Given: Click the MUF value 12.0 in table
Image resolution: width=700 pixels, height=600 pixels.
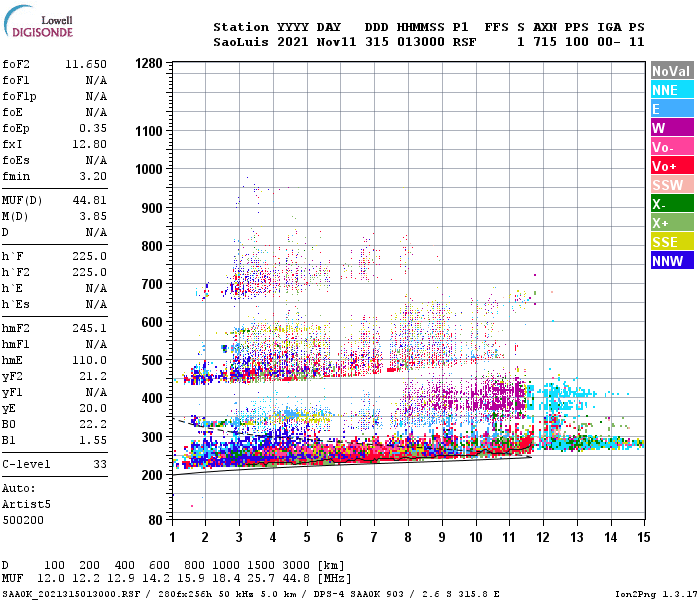Looking at the screenshot, I should click(51, 579).
